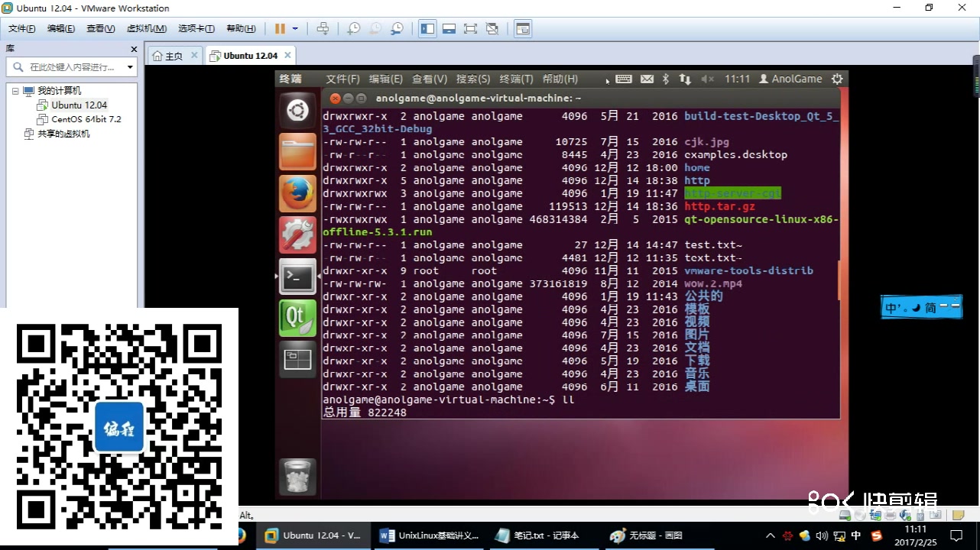Open terminal 帮助(H) menu in Ubuntu
Image resolution: width=980 pixels, height=550 pixels.
pyautogui.click(x=560, y=79)
